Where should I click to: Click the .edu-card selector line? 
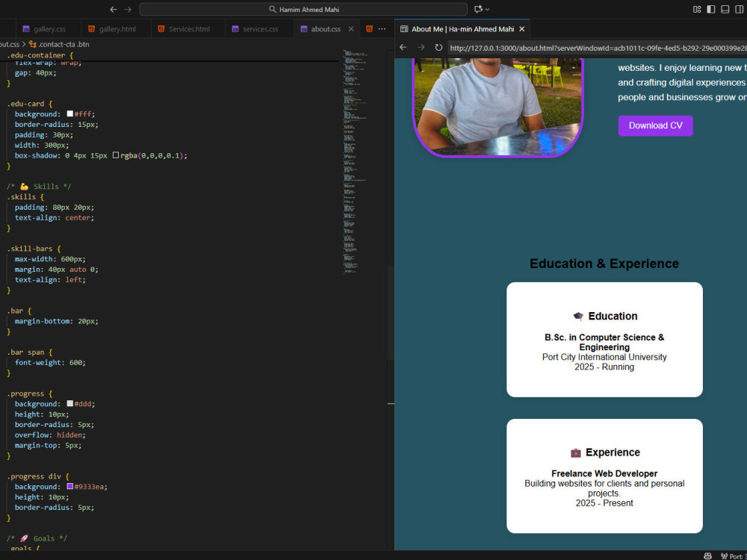29,104
